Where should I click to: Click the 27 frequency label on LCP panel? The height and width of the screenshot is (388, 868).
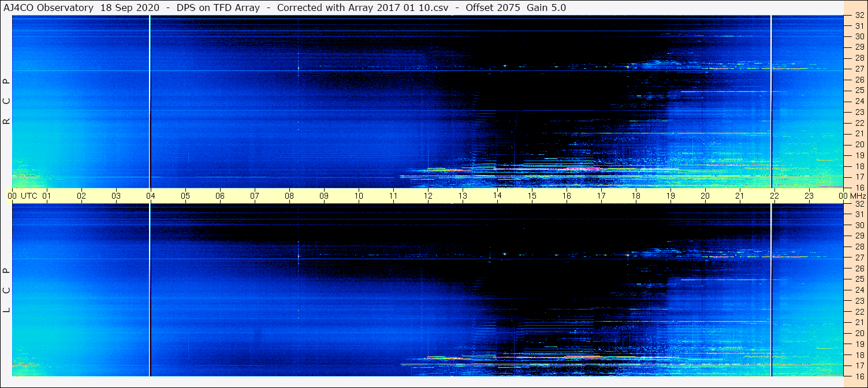click(859, 258)
